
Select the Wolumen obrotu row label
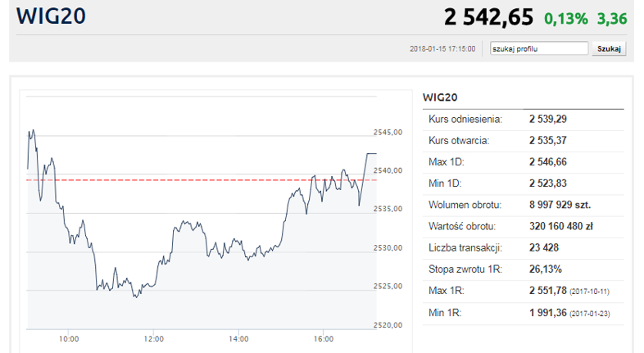tap(465, 205)
